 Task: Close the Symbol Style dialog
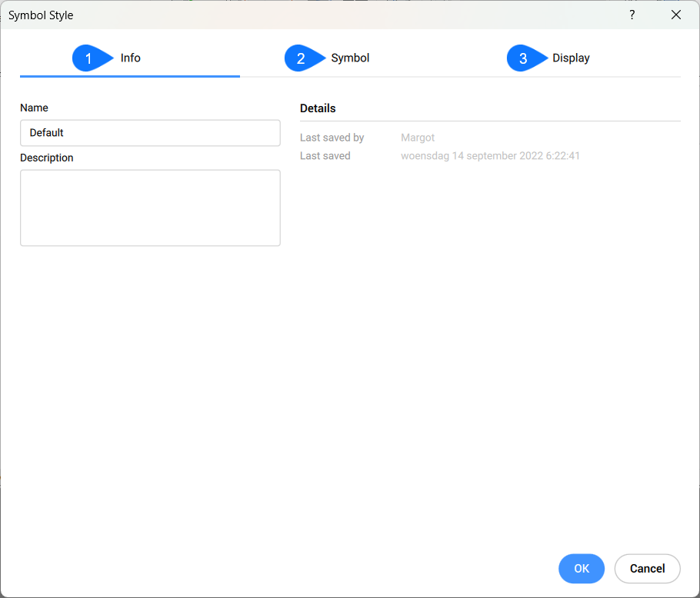pos(676,15)
